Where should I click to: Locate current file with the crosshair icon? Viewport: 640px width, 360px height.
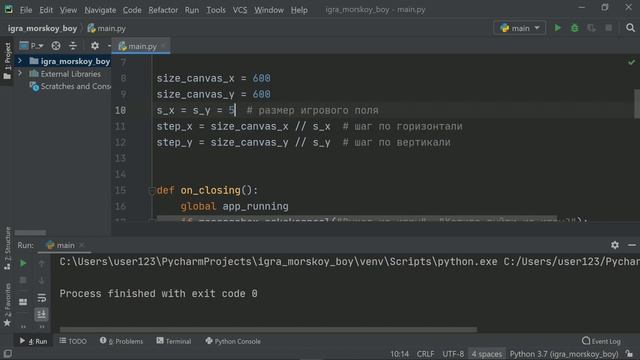pyautogui.click(x=56, y=46)
